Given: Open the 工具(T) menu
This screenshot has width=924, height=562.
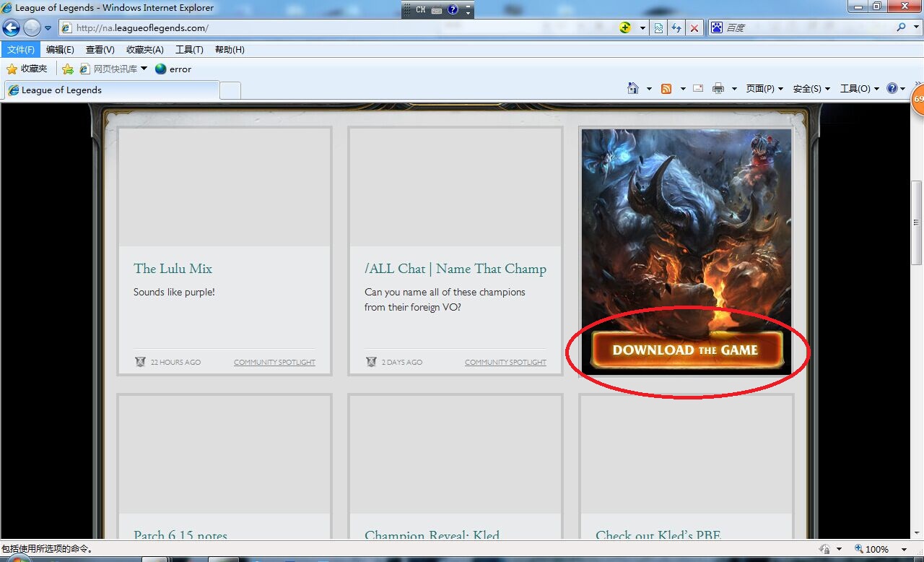Looking at the screenshot, I should click(189, 50).
